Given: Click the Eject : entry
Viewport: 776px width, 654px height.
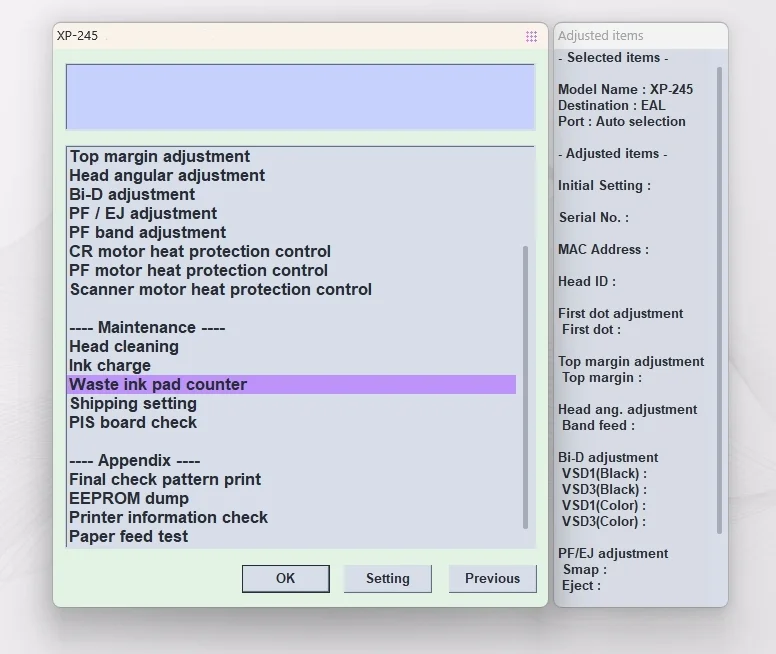Looking at the screenshot, I should 582,585.
